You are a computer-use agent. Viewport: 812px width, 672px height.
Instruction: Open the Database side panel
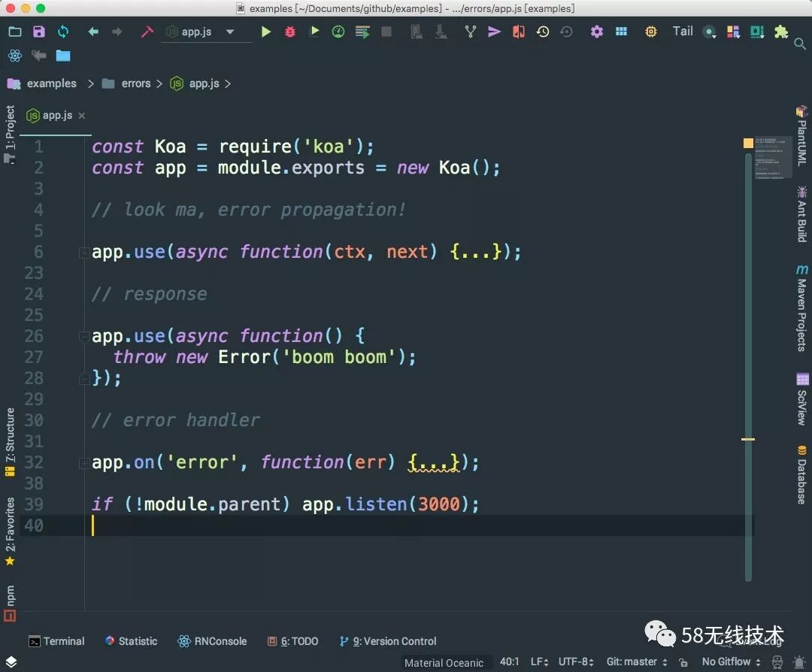[801, 474]
